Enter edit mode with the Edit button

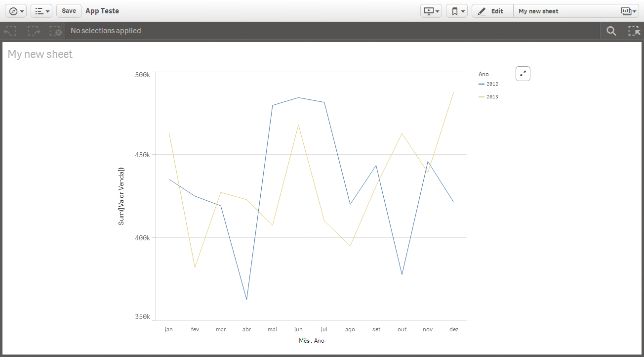[492, 10]
